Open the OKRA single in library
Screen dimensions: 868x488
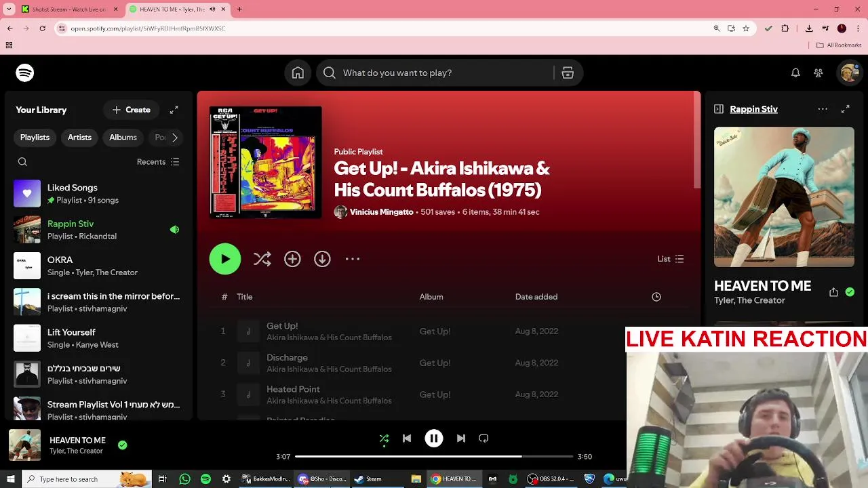point(97,266)
